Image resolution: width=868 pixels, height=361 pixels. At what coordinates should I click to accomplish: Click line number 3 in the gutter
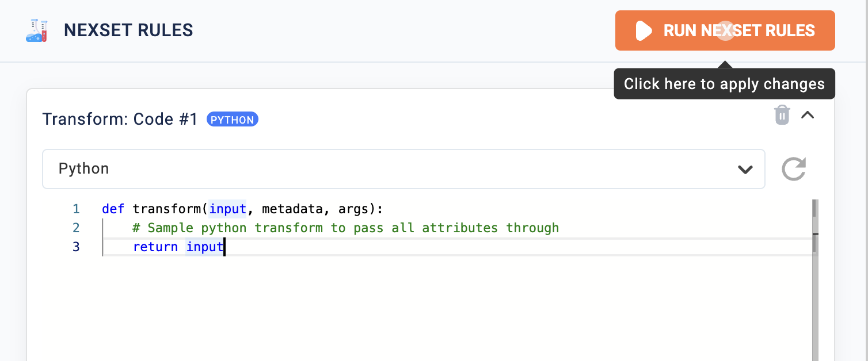[77, 247]
